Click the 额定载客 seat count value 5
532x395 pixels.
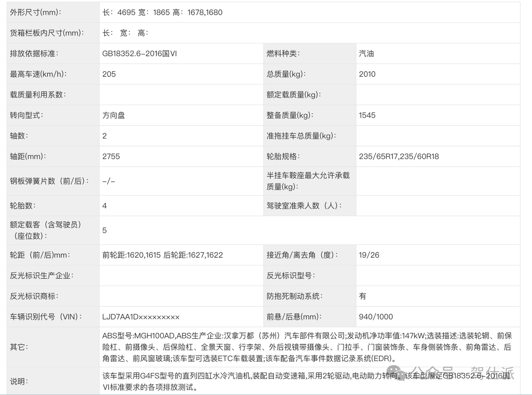105,230
